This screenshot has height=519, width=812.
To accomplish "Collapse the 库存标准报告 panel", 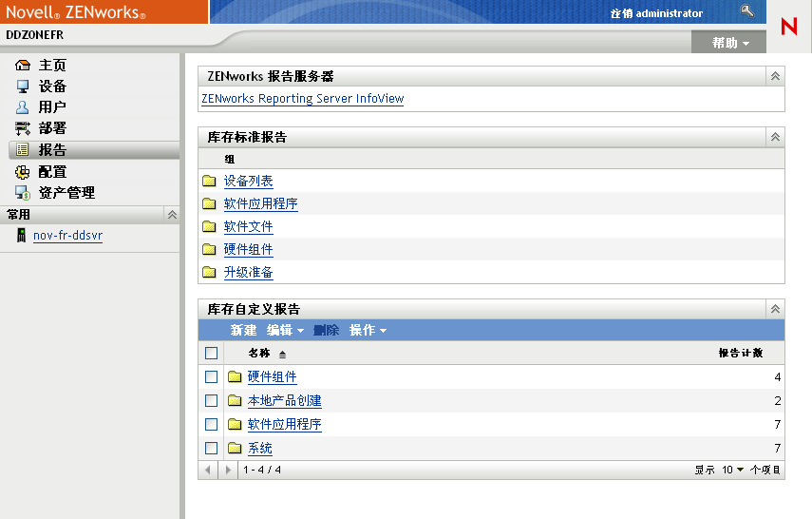I will click(x=775, y=137).
